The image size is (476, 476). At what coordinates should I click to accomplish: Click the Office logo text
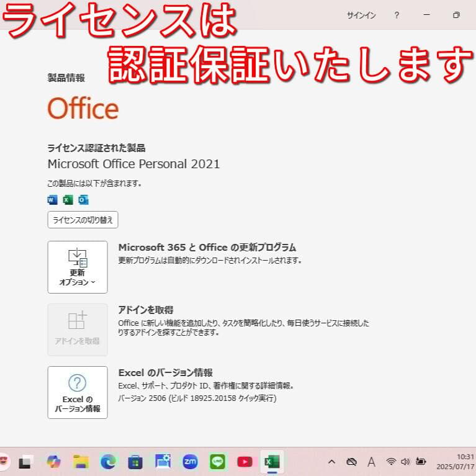pos(83,108)
